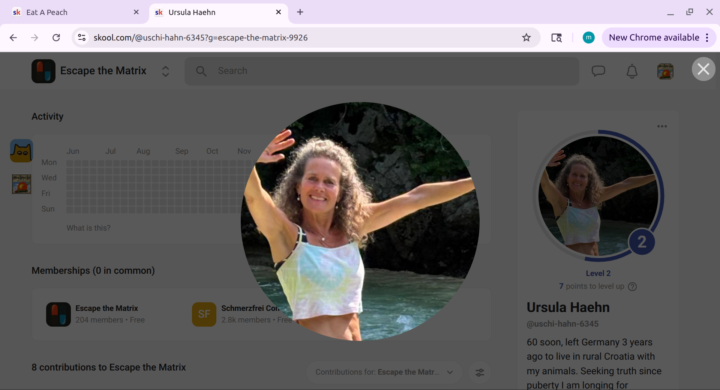Image resolution: width=720 pixels, height=390 pixels.
Task: Click the level 2 badge
Action: coord(641,242)
